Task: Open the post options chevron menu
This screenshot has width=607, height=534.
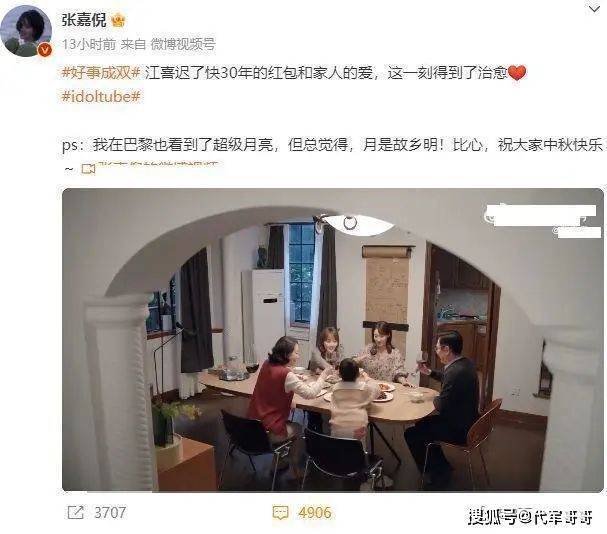Action: pos(594,9)
